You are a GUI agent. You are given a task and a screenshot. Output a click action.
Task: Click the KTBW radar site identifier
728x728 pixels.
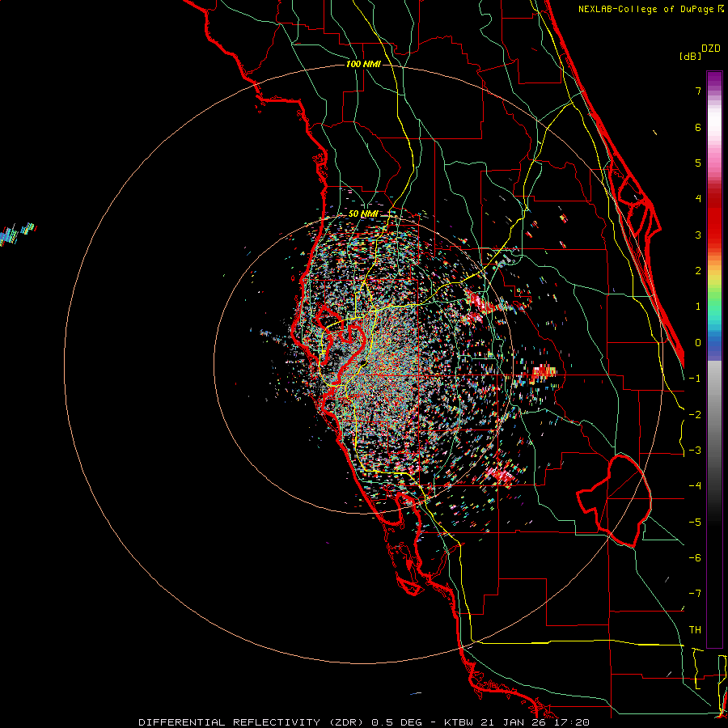point(460,722)
